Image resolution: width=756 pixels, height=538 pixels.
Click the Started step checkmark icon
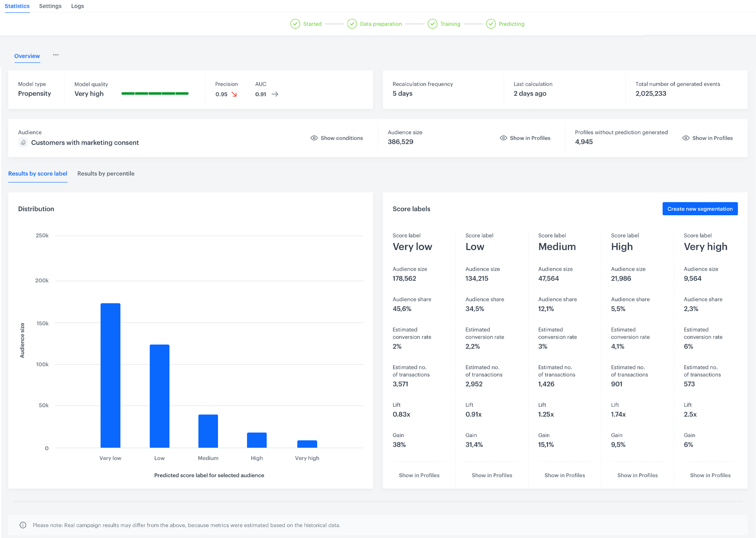point(295,24)
